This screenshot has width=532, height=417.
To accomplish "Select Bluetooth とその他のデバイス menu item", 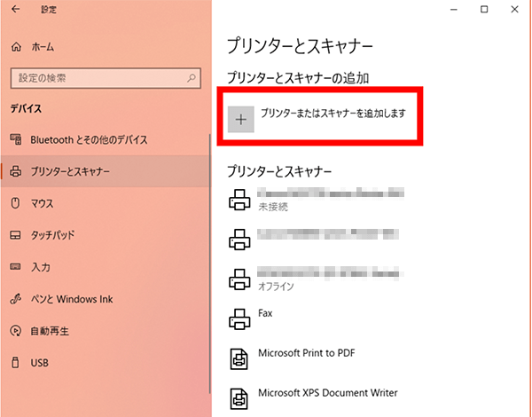I will (x=106, y=139).
